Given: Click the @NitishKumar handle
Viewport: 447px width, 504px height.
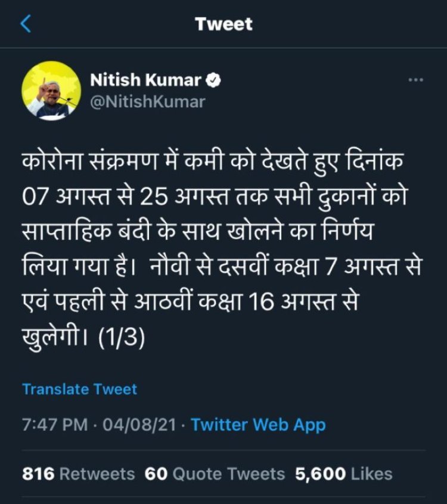Looking at the screenshot, I should 147,101.
